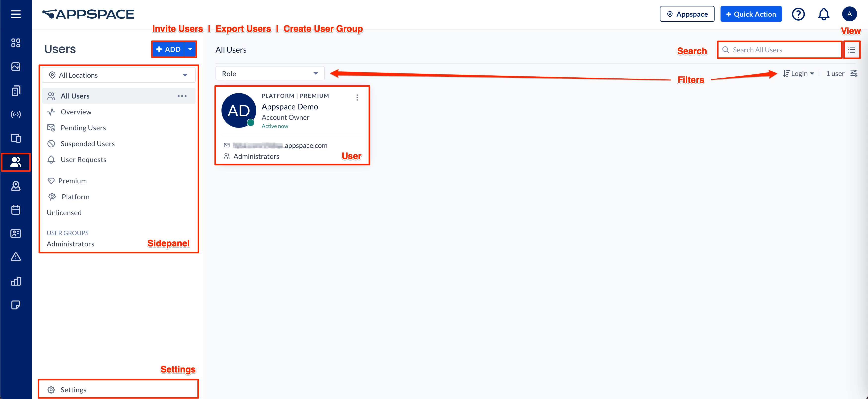Expand the ADD button dropdown arrow
868x399 pixels.
(190, 49)
